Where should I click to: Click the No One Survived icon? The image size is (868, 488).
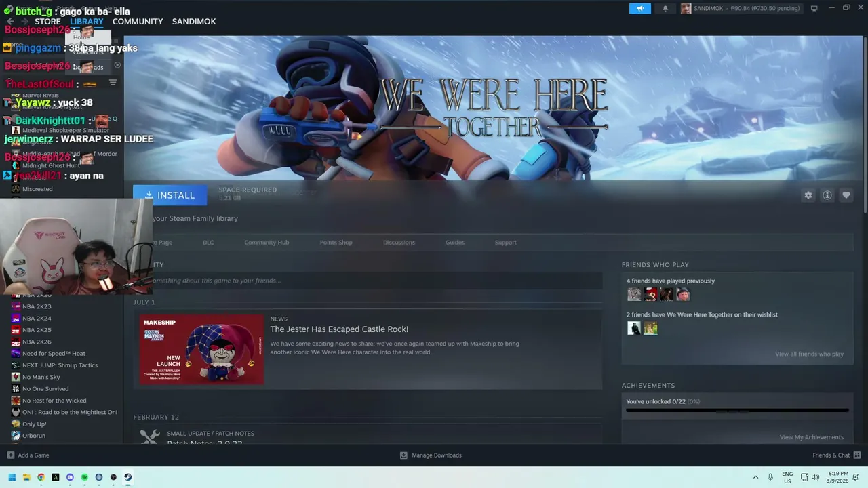click(16, 389)
